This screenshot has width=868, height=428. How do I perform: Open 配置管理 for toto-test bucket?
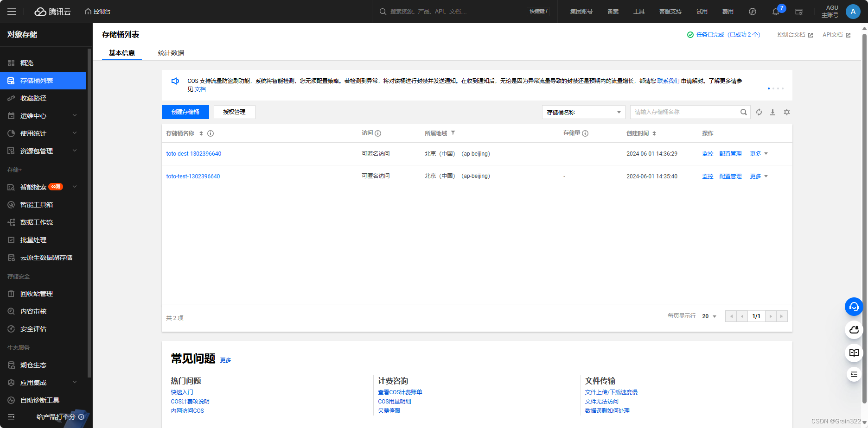tap(730, 176)
